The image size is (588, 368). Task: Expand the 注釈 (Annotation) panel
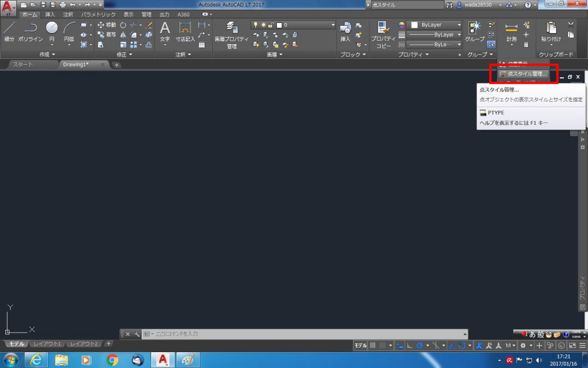(183, 54)
